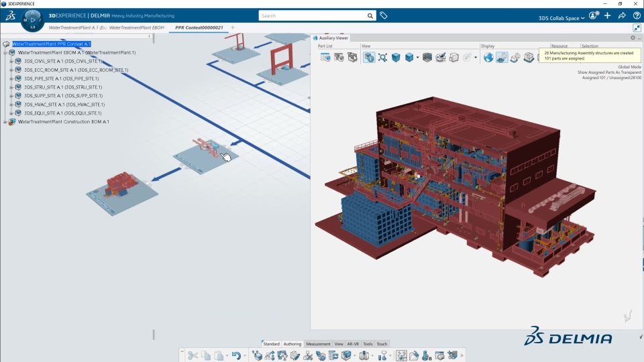Add a new tab with the plus button
The height and width of the screenshot is (362, 644).
(x=233, y=27)
